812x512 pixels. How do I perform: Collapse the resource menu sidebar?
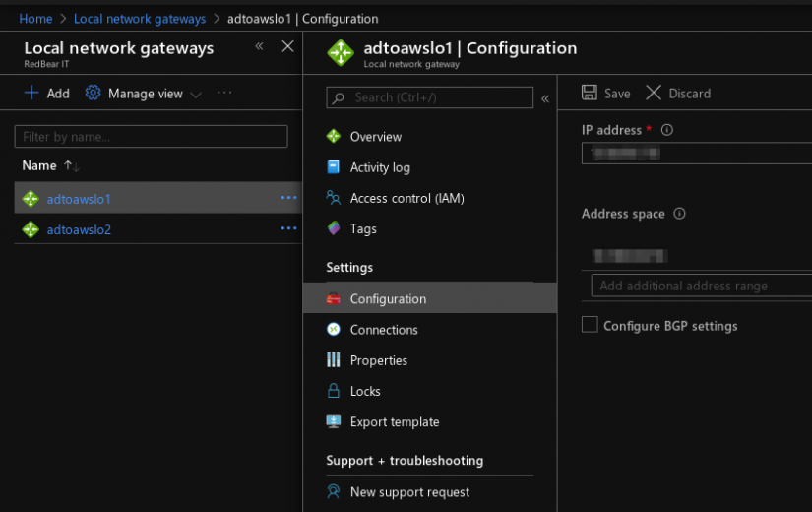pyautogui.click(x=545, y=98)
